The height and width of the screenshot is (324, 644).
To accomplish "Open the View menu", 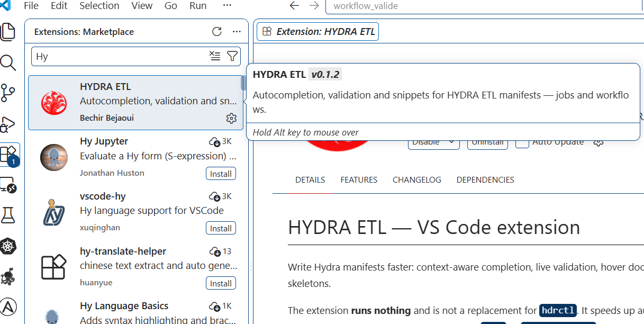I will click(142, 6).
